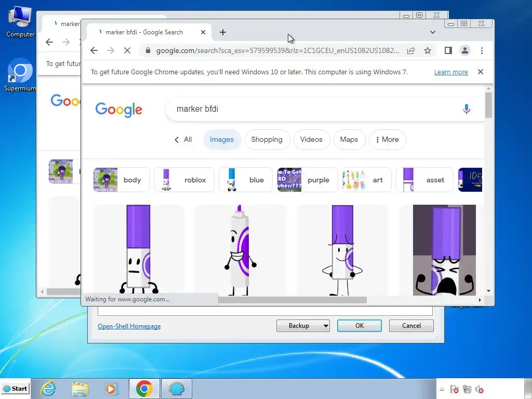Screen dimensions: 532x399
Task: Open the shouting marker image on grey
Action: click(444, 250)
